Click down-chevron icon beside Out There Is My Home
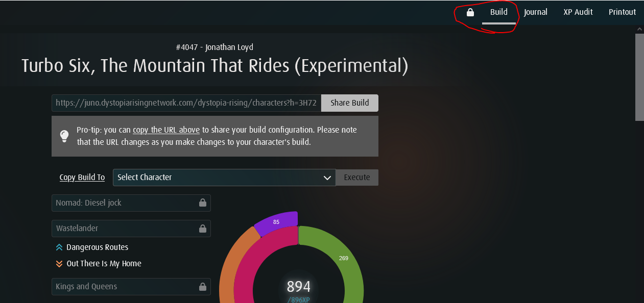The width and height of the screenshot is (644, 303). (x=59, y=264)
